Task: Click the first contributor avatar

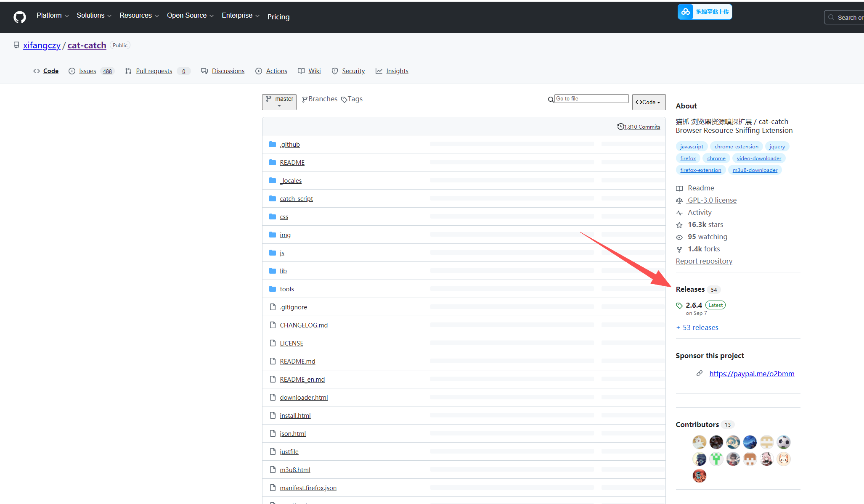Action: 699,442
